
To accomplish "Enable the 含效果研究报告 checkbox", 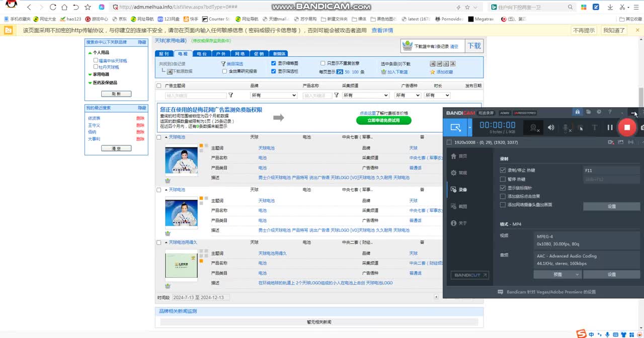I will (x=224, y=71).
